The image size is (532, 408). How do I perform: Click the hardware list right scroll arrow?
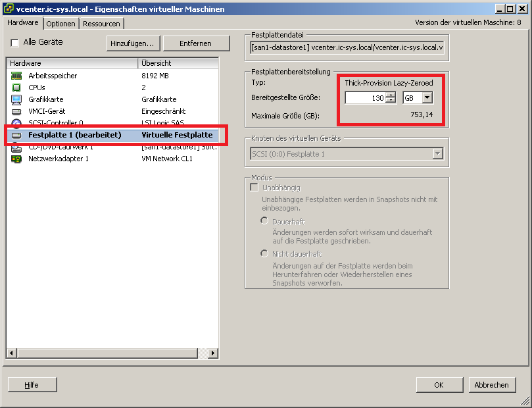212,353
